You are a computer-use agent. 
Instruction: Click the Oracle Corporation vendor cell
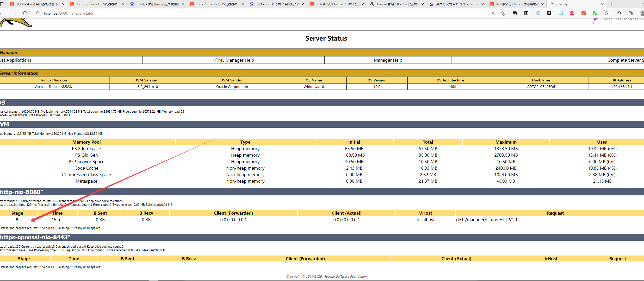pyautogui.click(x=232, y=87)
